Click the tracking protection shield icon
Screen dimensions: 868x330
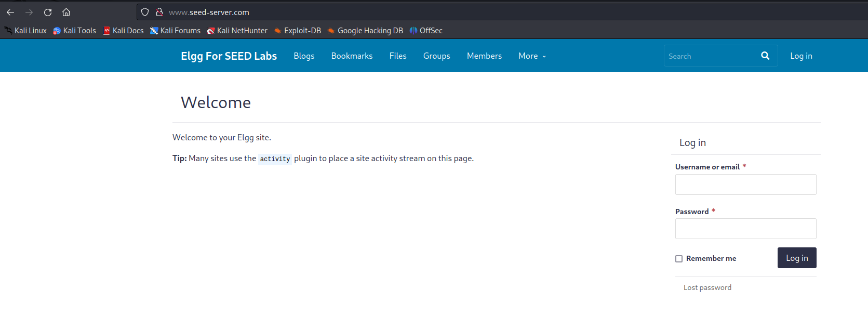145,12
